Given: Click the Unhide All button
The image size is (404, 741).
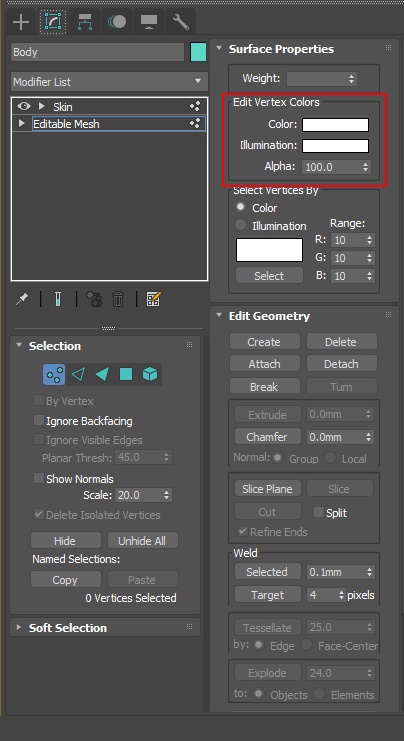Looking at the screenshot, I should (142, 541).
